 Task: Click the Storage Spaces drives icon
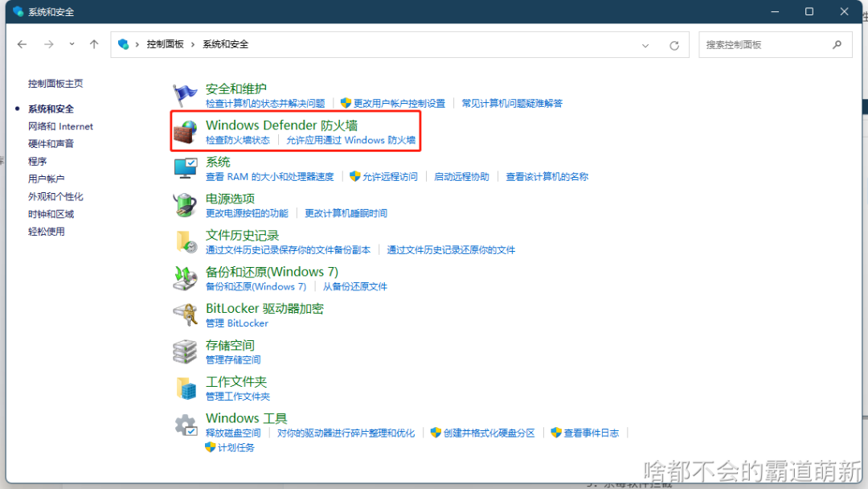(x=185, y=351)
